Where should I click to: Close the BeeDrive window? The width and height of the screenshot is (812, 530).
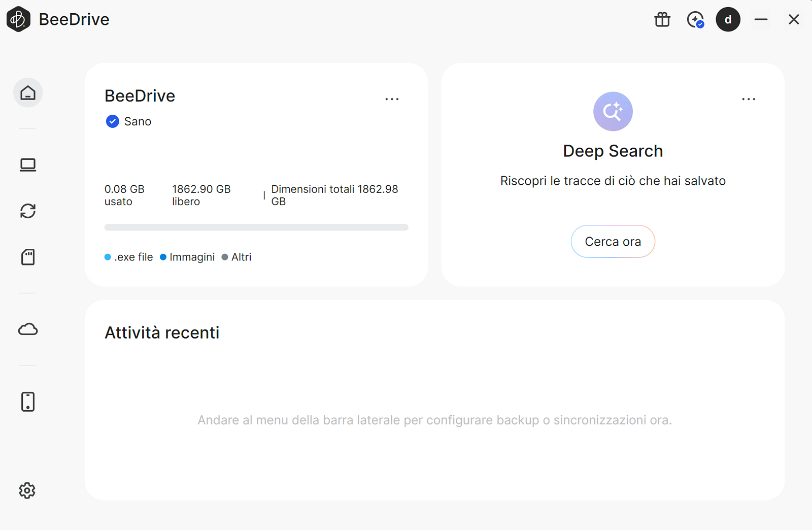794,19
